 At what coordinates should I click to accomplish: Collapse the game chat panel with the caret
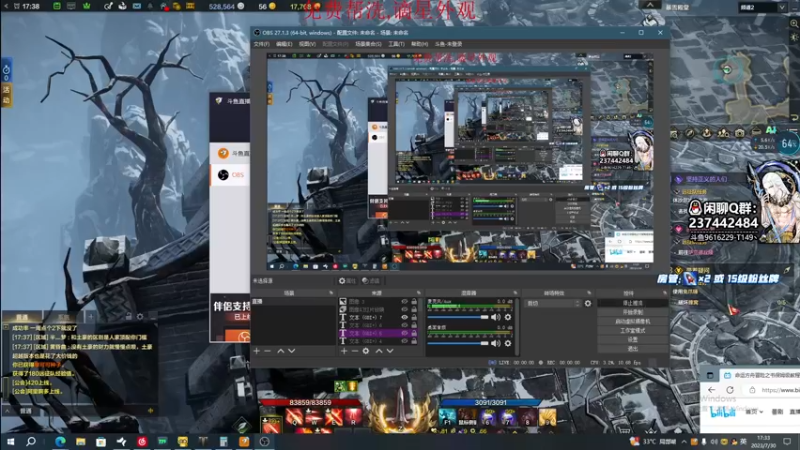click(x=7, y=411)
